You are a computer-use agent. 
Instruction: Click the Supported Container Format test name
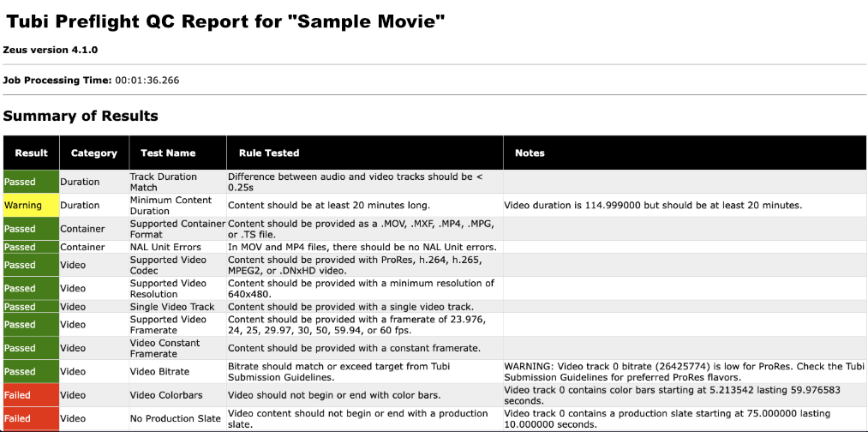pyautogui.click(x=177, y=229)
